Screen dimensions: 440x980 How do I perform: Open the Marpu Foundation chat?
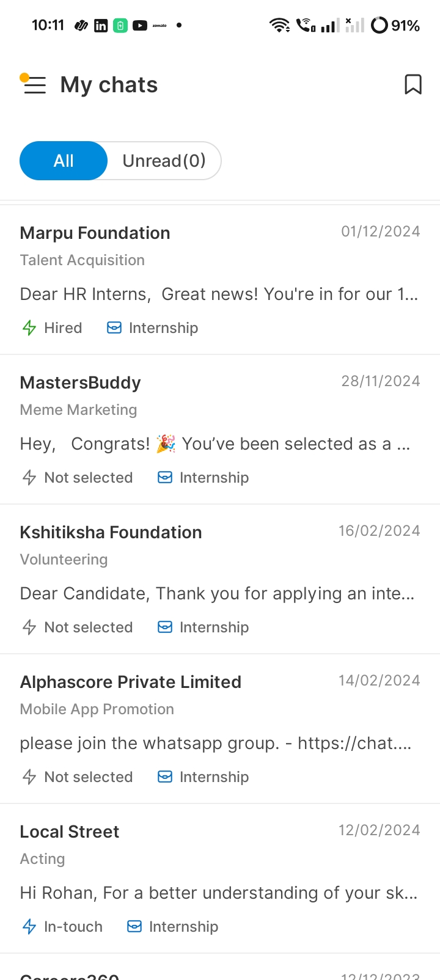pyautogui.click(x=95, y=233)
